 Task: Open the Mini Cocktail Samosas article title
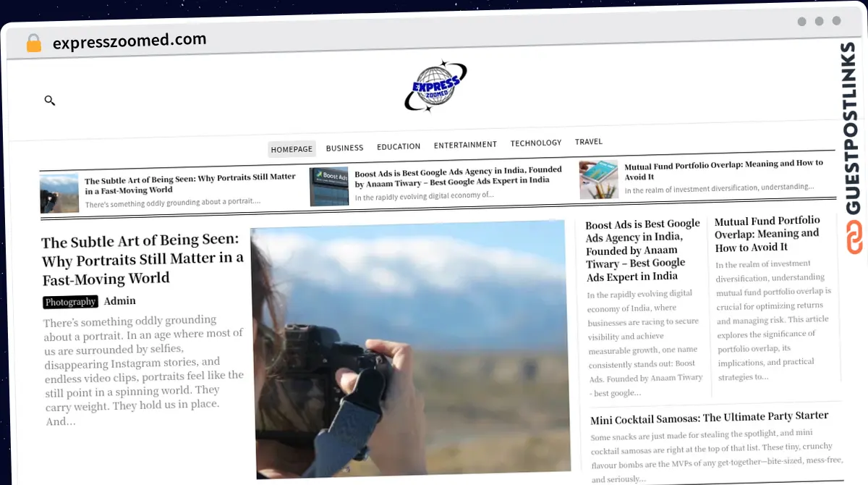pos(709,418)
